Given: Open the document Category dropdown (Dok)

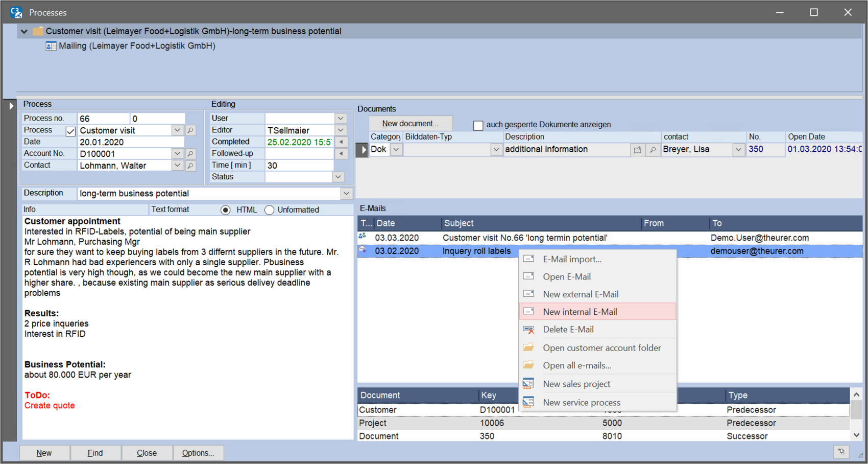Looking at the screenshot, I should tap(396, 150).
